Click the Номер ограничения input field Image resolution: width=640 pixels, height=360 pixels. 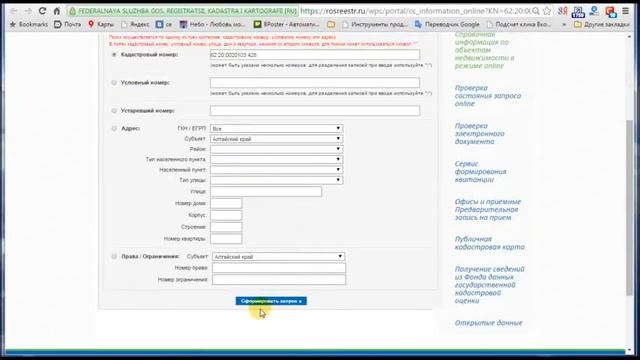pyautogui.click(x=279, y=280)
